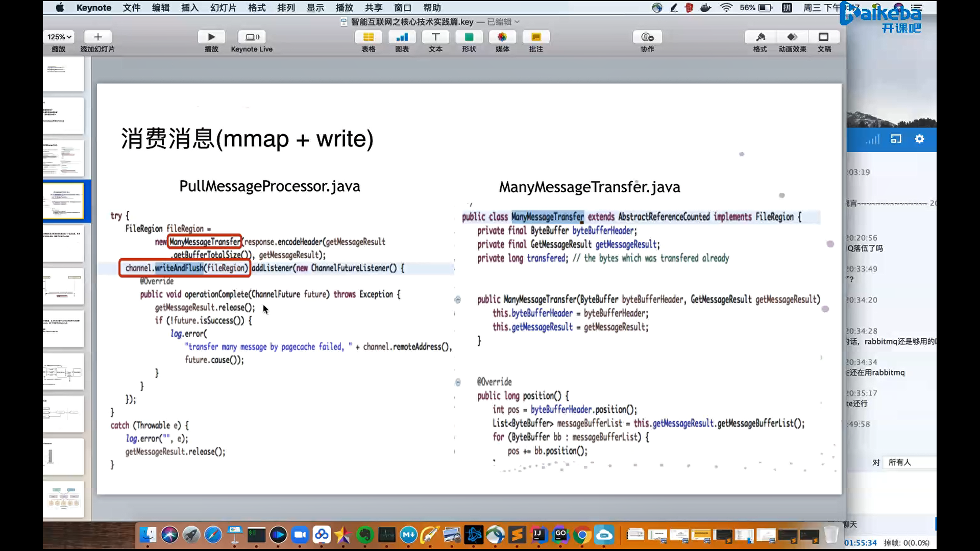The image size is (980, 551).
Task: Insert a shape using the green Shape icon
Action: click(469, 37)
